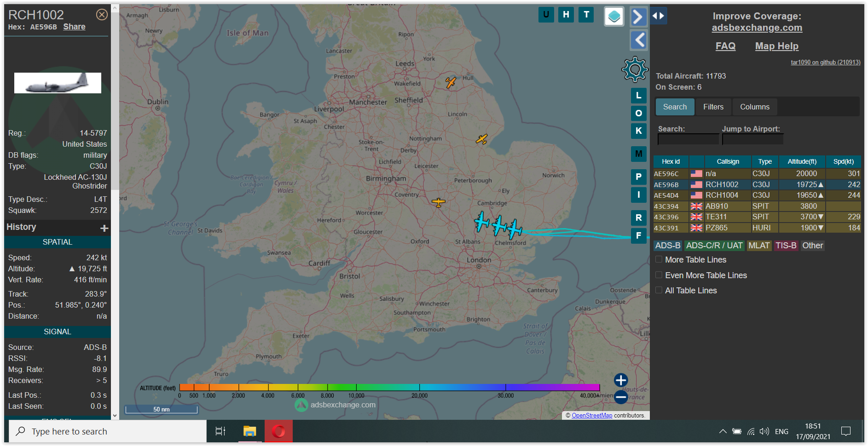
Task: Select the PZ865 Hurricane table row
Action: click(x=757, y=228)
